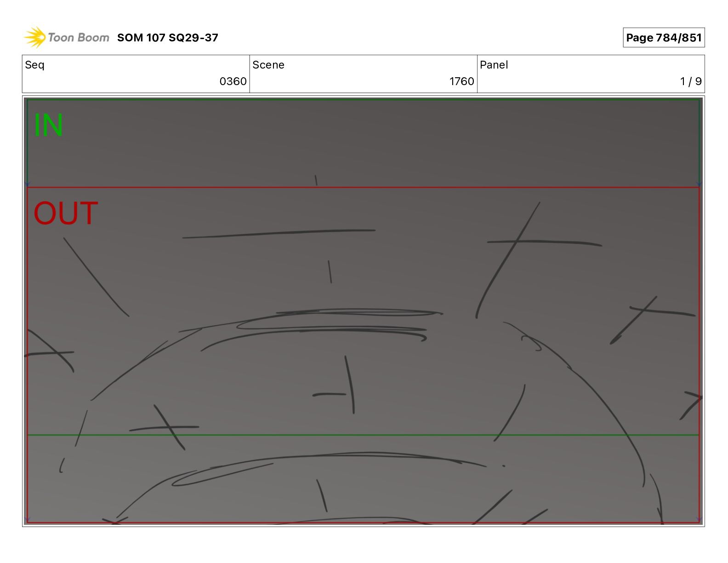
Task: Select the scene number 1760
Action: (461, 81)
